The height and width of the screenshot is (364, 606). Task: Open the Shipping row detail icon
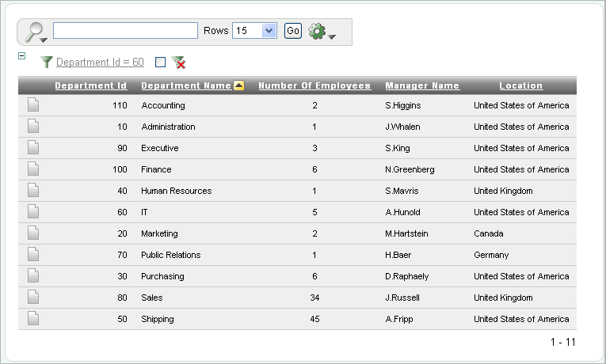33,319
